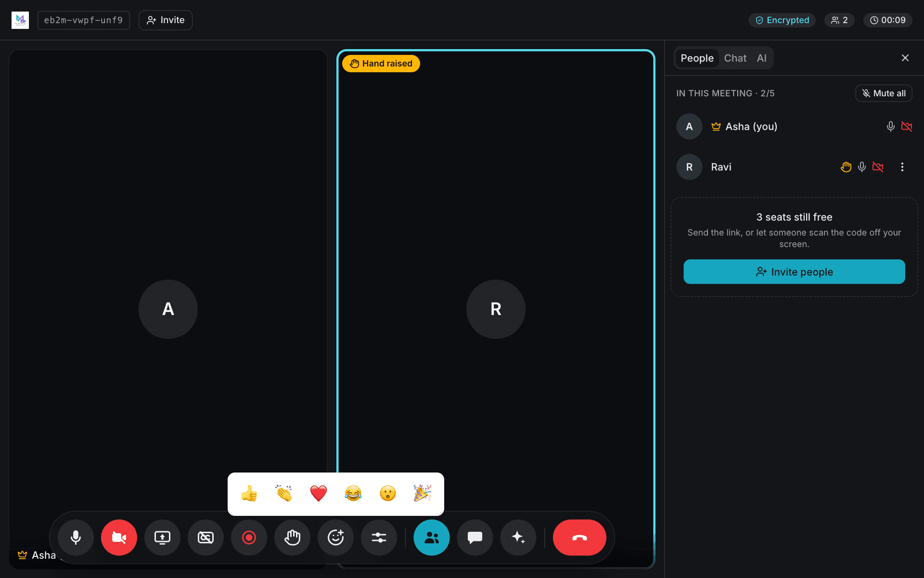Send a surprised face reaction
This screenshot has height=578, width=924.
point(388,494)
